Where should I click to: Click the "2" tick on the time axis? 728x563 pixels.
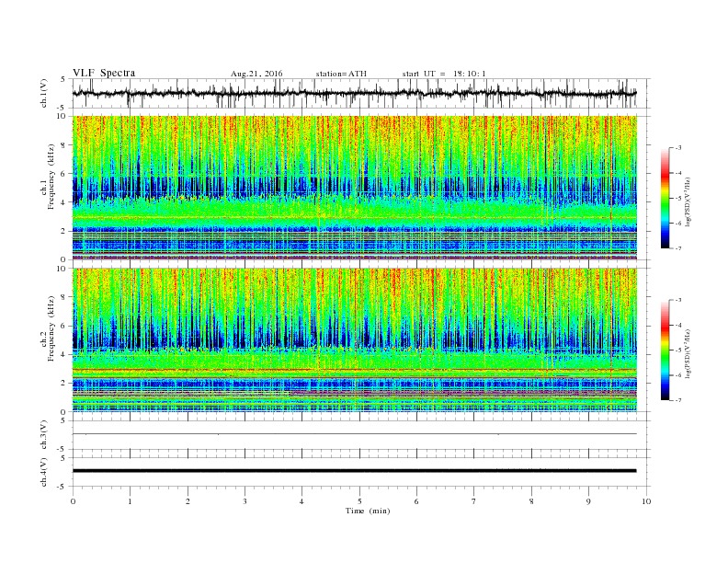[x=188, y=501]
